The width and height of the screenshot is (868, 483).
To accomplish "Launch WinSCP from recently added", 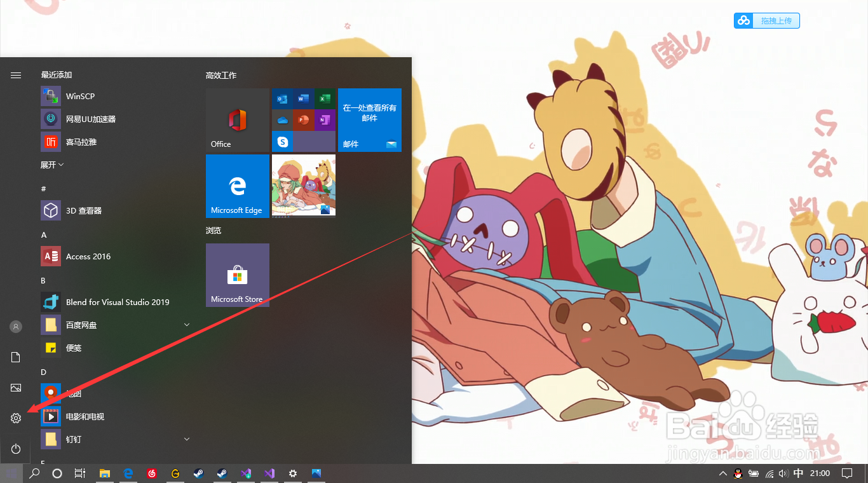I will 116,96.
